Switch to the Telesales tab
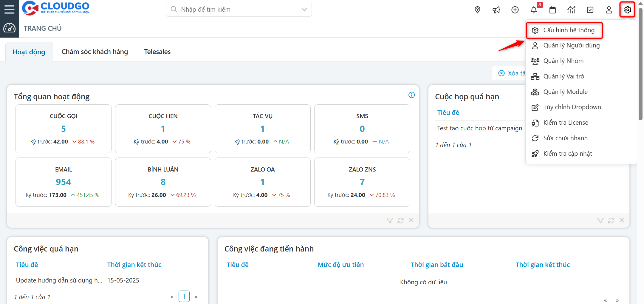Viewport: 644px width, 304px height. coord(157,52)
